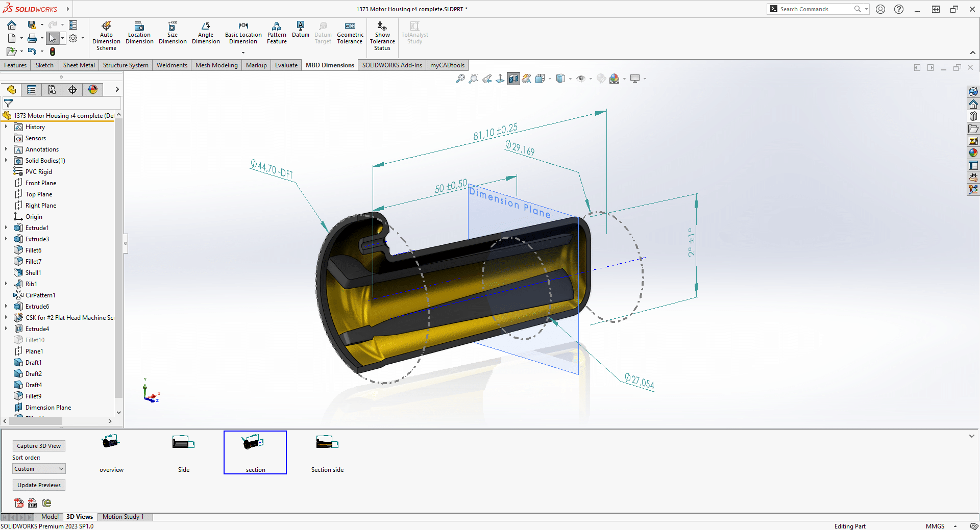Click the Capture 3D View button
The image size is (980, 530).
click(x=39, y=446)
